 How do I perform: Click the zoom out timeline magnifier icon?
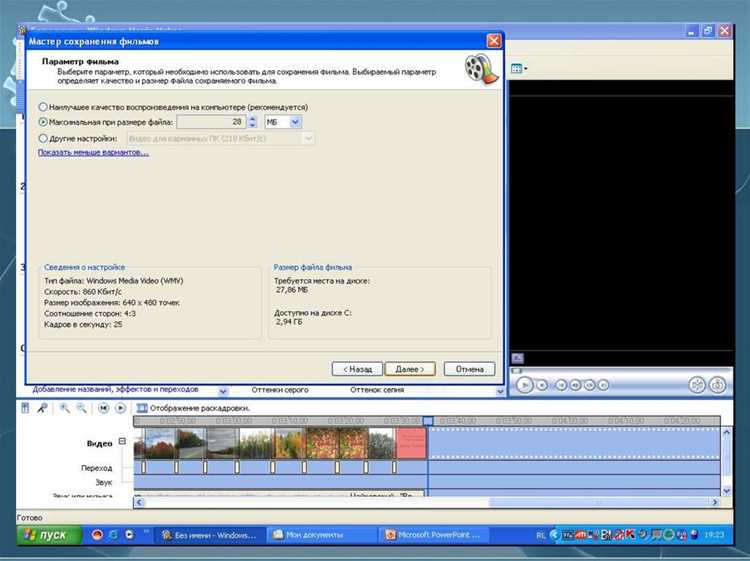(82, 408)
